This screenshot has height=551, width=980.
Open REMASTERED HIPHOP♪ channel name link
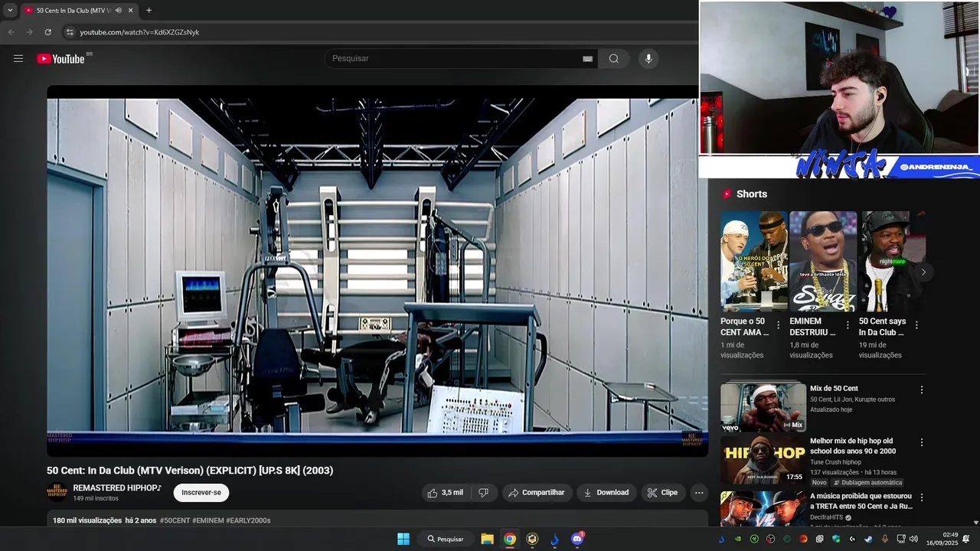pos(117,487)
